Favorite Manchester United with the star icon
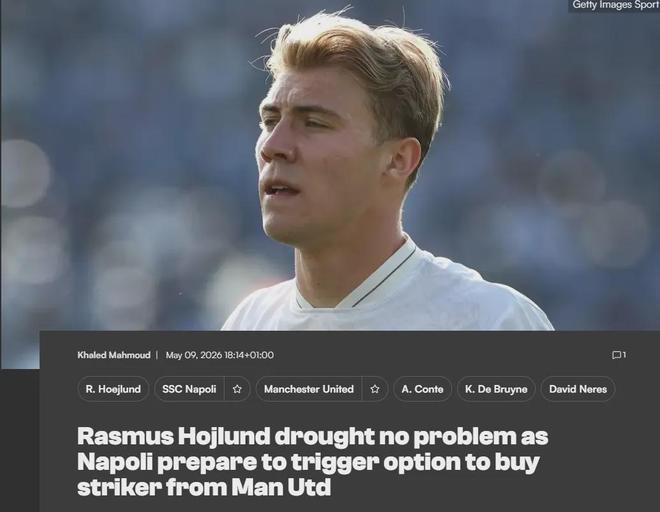 [375, 389]
